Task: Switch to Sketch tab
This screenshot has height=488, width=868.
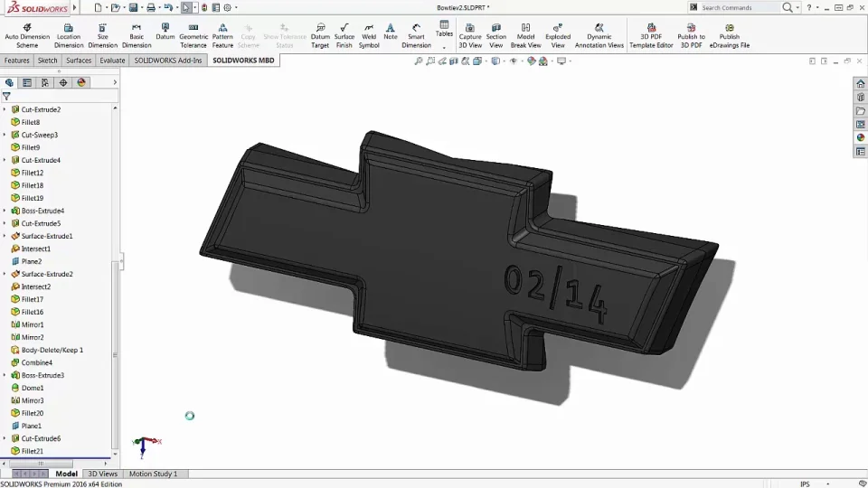Action: [48, 61]
